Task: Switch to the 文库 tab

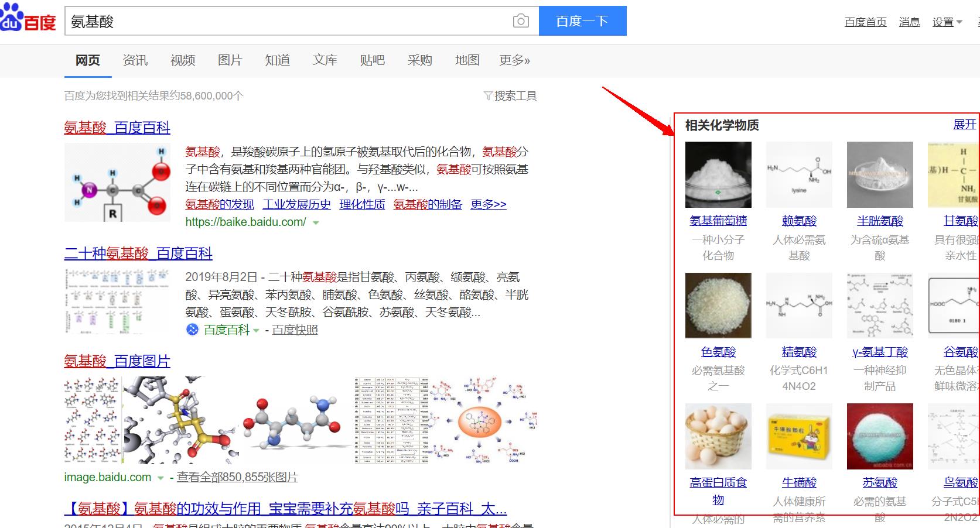Action: (x=325, y=60)
